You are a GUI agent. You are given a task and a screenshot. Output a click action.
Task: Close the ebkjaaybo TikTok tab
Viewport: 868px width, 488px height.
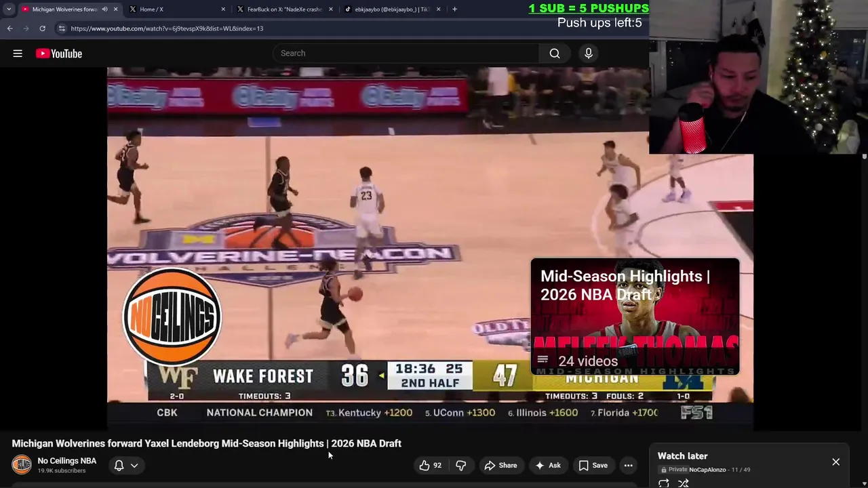click(438, 9)
